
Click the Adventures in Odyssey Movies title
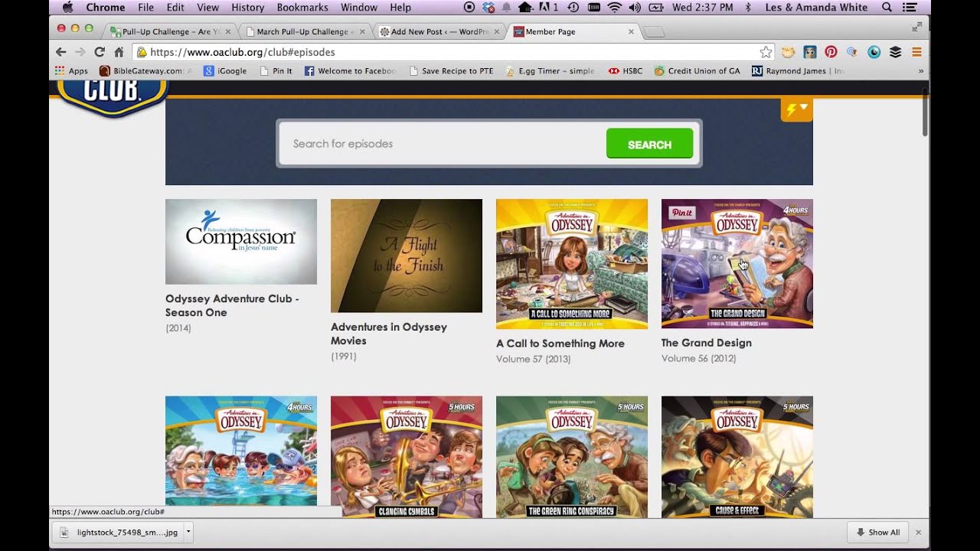389,334
